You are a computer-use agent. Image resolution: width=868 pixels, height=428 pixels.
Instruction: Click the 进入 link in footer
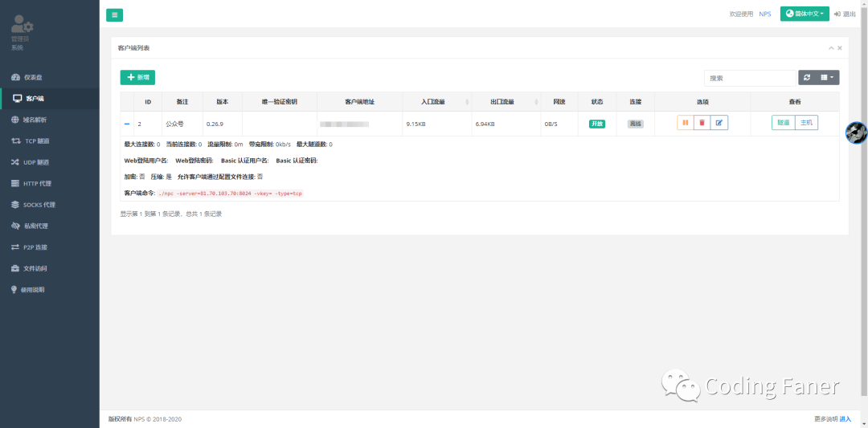tap(845, 419)
